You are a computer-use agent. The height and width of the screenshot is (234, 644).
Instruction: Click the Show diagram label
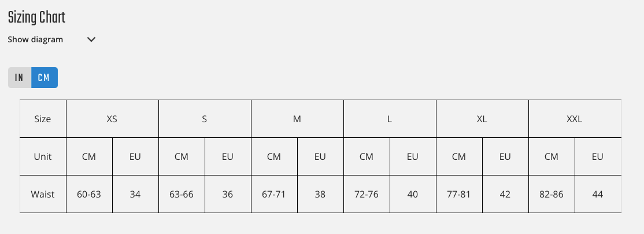click(x=36, y=40)
